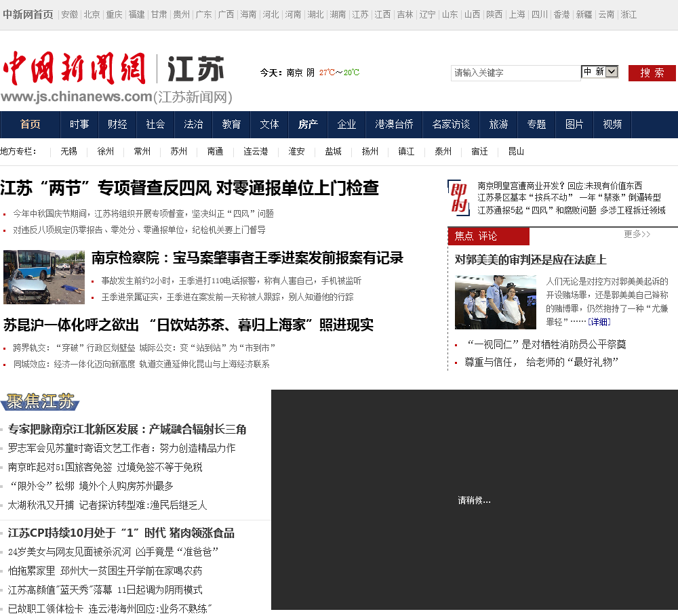678x616 pixels.
Task: Open the 淮安 local column
Action: [x=297, y=151]
